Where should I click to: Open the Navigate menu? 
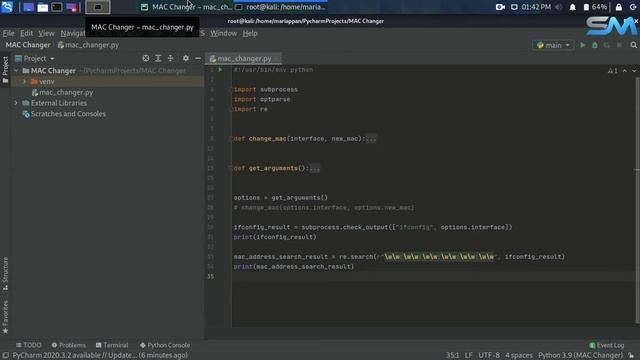tap(73, 33)
